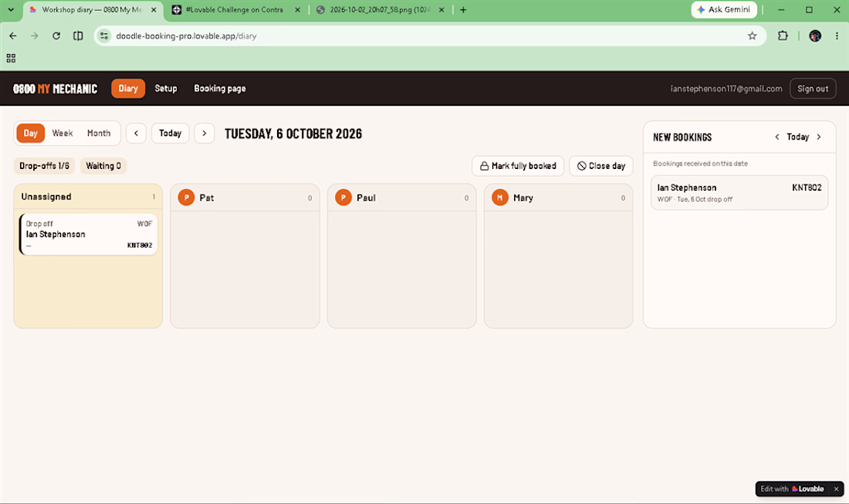Click Today in the New Bookings panel
This screenshot has height=504, width=849.
[797, 137]
